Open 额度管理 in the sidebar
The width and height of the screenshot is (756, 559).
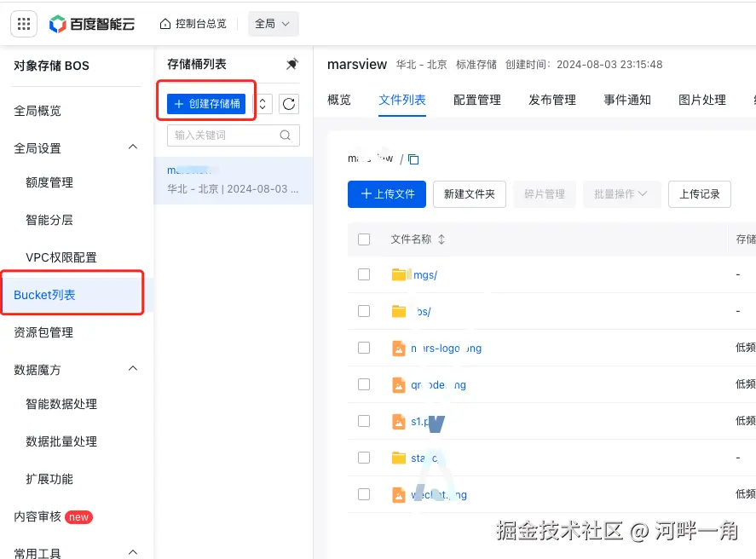(x=49, y=182)
